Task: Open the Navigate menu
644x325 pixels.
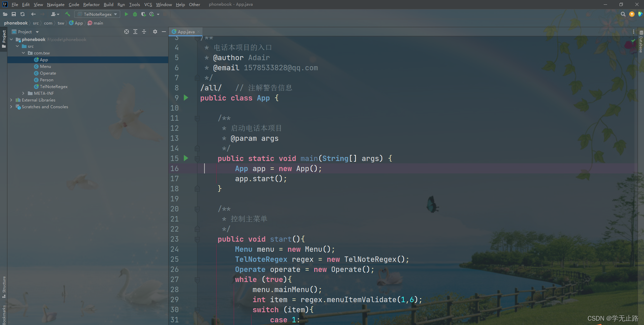Action: [x=55, y=4]
